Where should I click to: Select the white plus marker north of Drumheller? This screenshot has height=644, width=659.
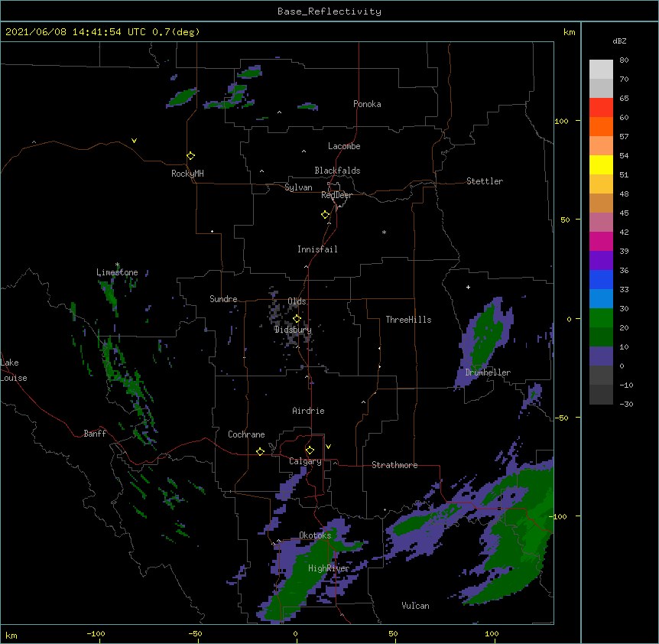[x=468, y=287]
